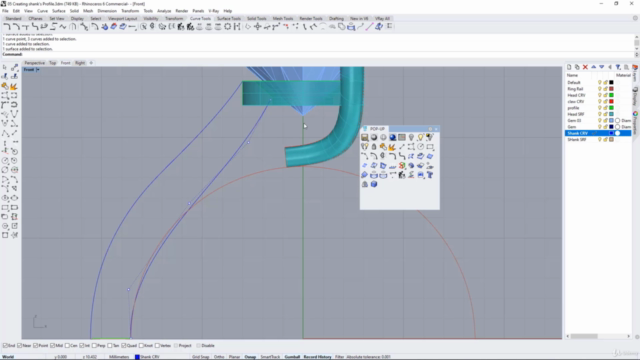Click the Filter button in status bar
The image size is (640, 360).
click(x=339, y=357)
